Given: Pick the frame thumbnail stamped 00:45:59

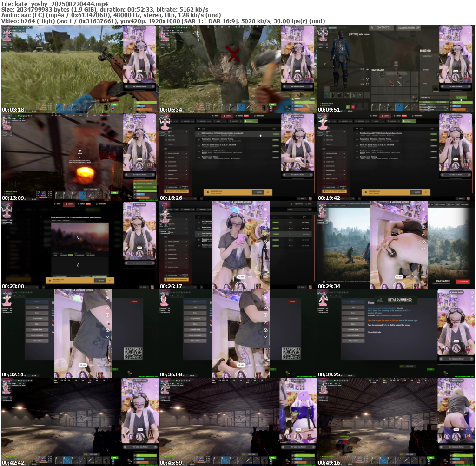Looking at the screenshot, I should pos(238,422).
